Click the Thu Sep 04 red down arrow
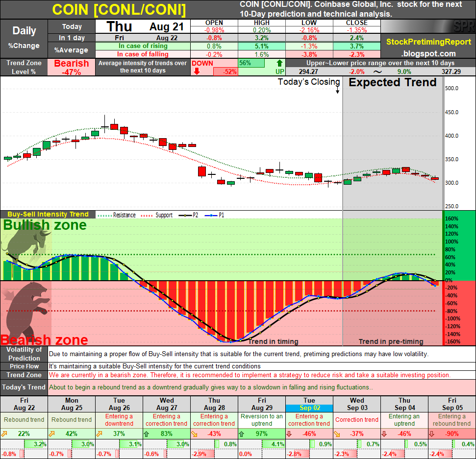The height and width of the screenshot is (459, 476). [x=384, y=434]
